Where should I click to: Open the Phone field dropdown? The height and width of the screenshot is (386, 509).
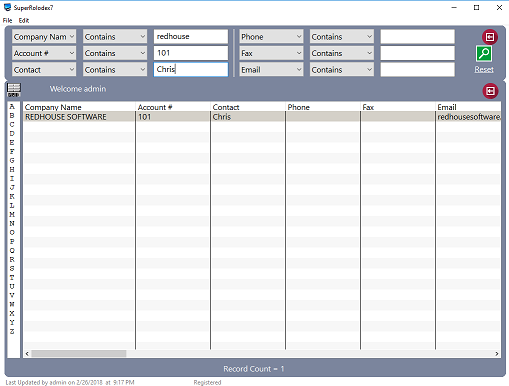coord(271,37)
